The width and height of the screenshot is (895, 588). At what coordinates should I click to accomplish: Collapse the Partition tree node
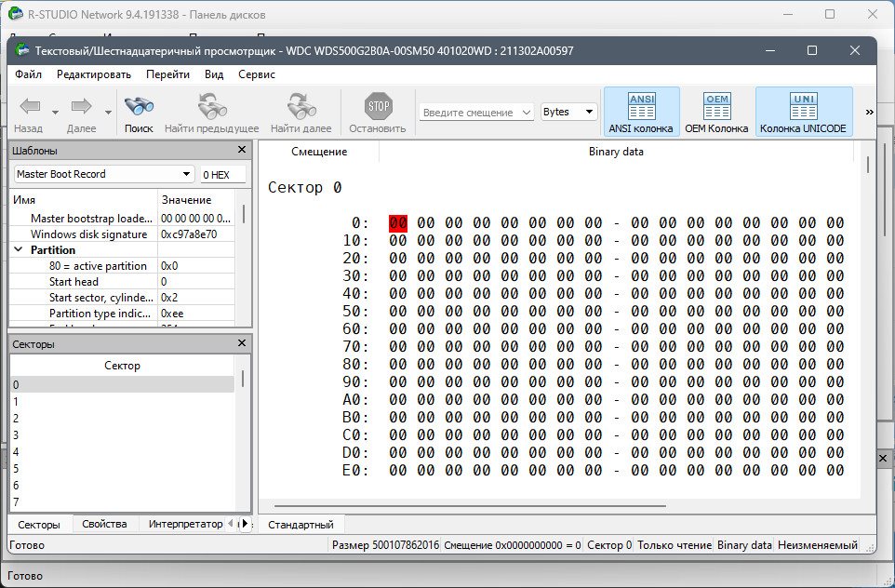click(x=19, y=249)
